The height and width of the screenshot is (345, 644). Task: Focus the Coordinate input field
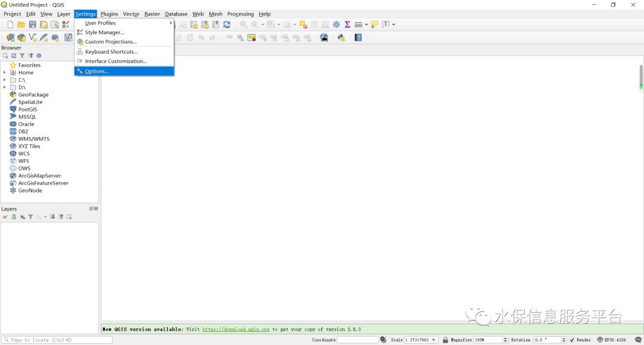(357, 340)
